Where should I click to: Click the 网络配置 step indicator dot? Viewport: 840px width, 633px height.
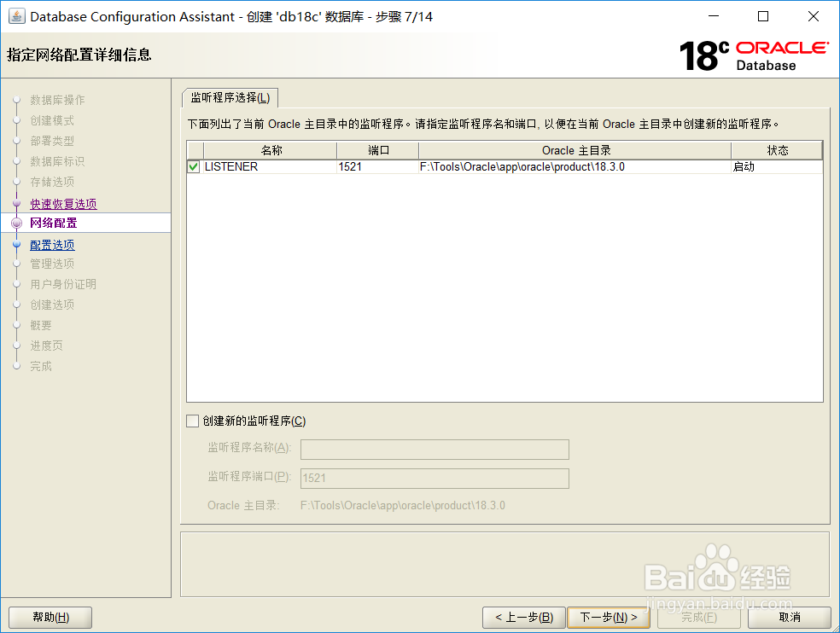16,224
